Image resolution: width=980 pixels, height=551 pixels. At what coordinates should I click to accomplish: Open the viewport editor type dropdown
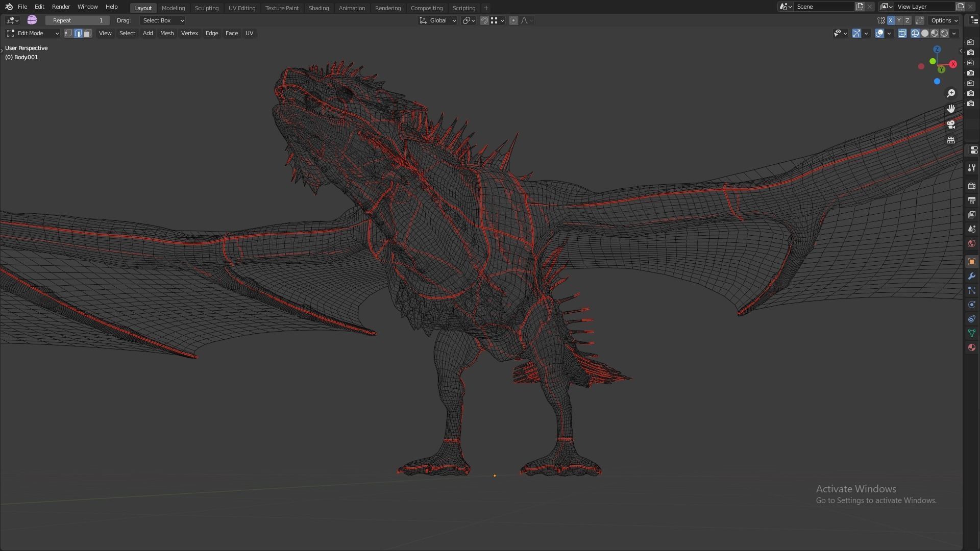pos(12,20)
